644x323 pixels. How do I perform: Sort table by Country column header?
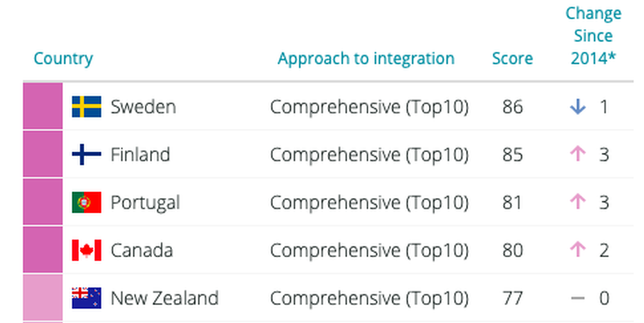[63, 59]
